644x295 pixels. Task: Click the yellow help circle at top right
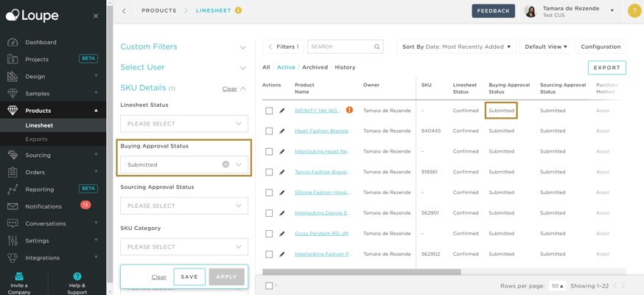(634, 10)
